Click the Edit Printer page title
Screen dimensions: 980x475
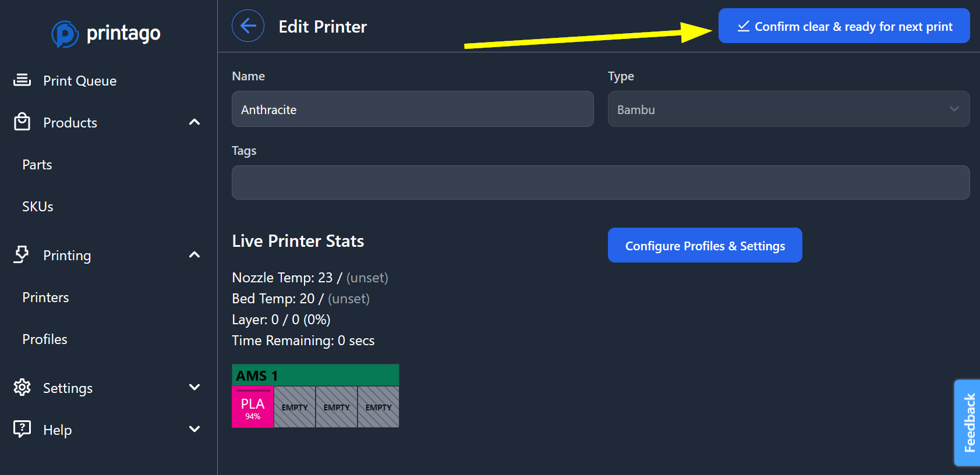323,27
